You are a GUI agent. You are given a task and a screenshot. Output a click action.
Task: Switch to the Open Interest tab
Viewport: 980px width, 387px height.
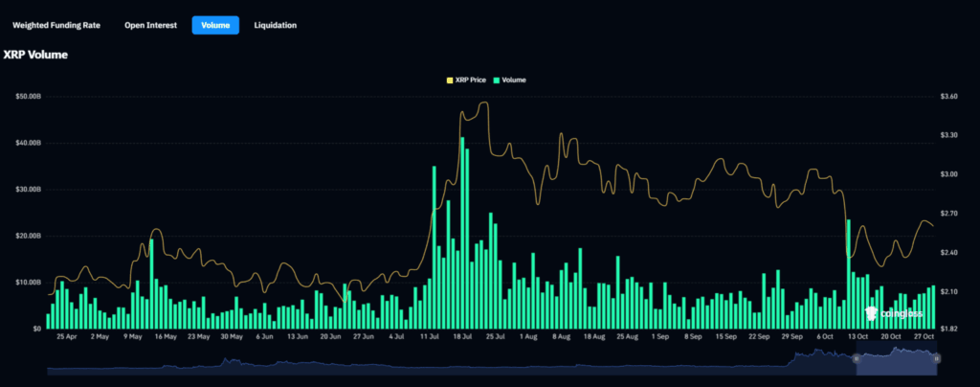(150, 25)
